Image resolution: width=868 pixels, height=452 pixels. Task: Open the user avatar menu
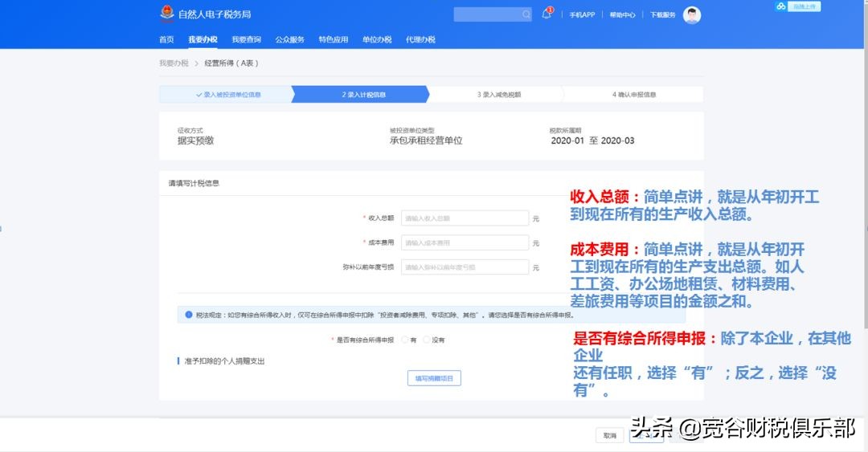[x=691, y=15]
